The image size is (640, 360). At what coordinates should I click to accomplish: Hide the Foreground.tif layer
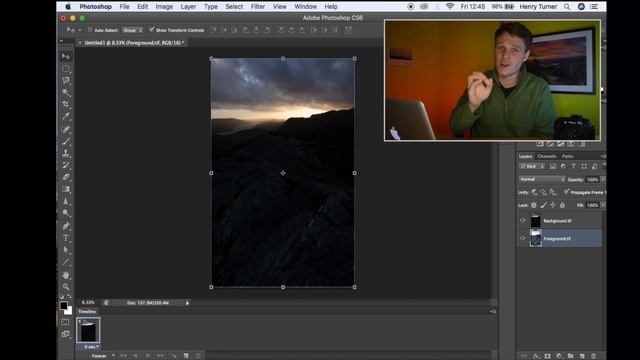(522, 238)
